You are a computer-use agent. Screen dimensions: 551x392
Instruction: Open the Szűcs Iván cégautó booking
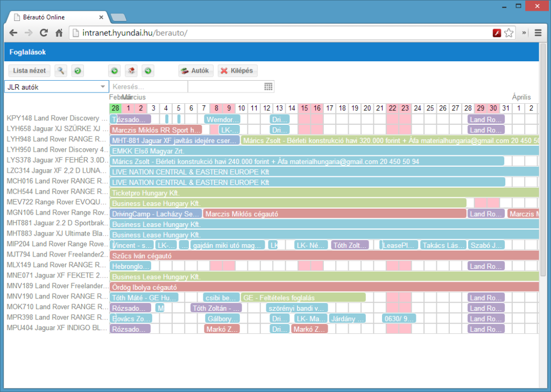tap(324, 256)
